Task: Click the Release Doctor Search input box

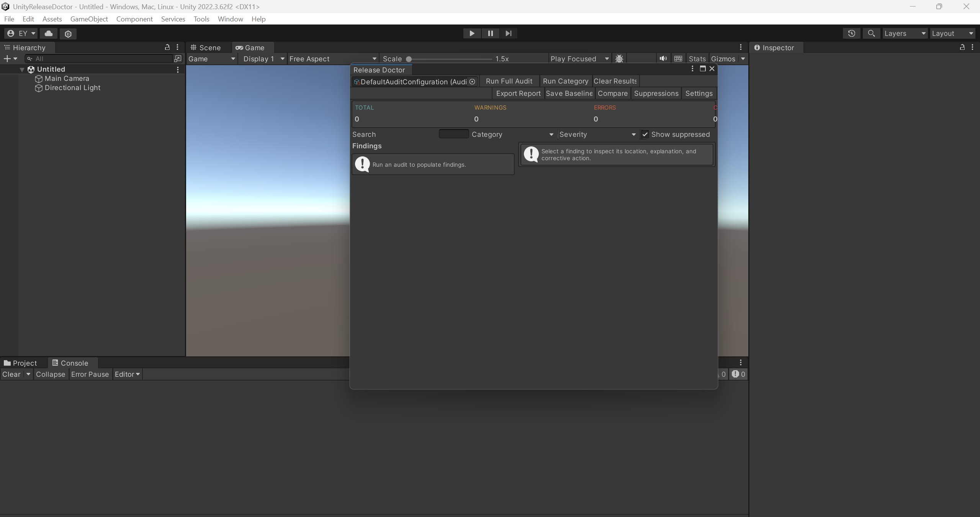Action: tap(453, 134)
